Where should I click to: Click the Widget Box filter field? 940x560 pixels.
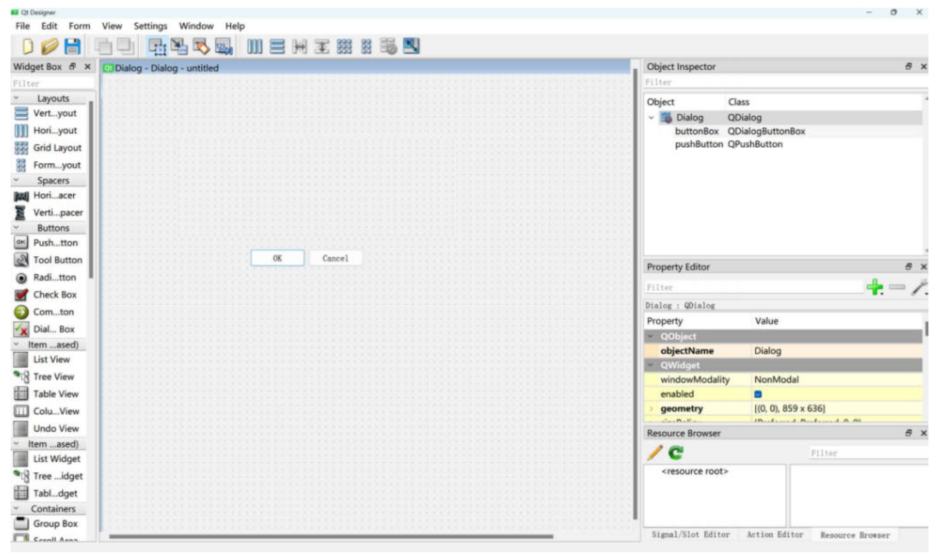(x=53, y=83)
